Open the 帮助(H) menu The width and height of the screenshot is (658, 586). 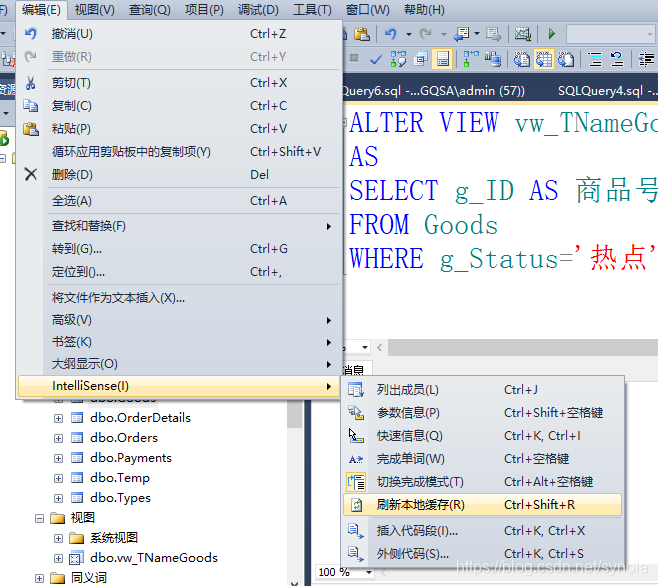424,10
